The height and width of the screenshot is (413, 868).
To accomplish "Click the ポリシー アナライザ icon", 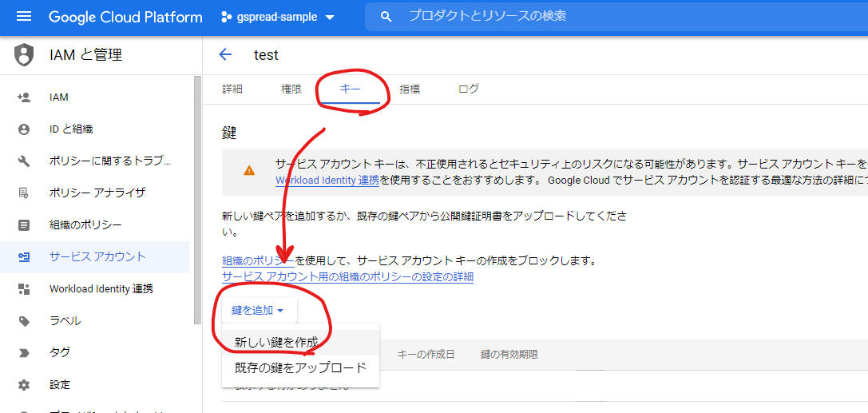I will [24, 193].
